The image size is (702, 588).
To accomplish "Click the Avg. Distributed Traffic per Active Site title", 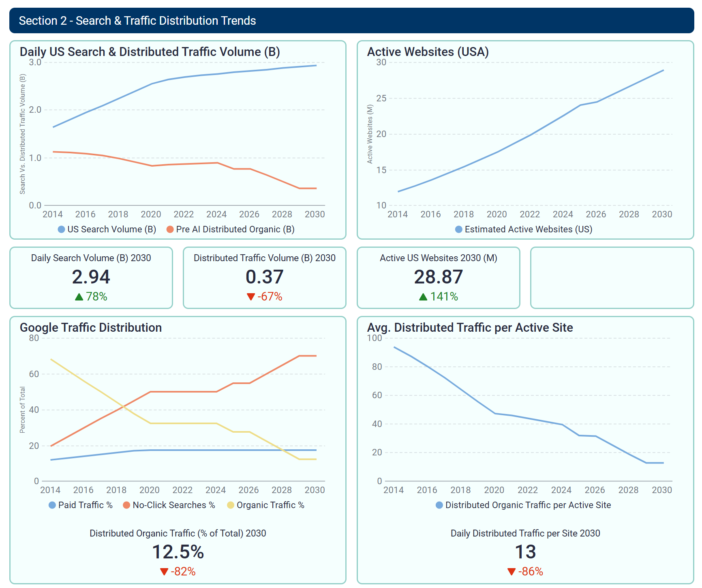I will coord(470,328).
